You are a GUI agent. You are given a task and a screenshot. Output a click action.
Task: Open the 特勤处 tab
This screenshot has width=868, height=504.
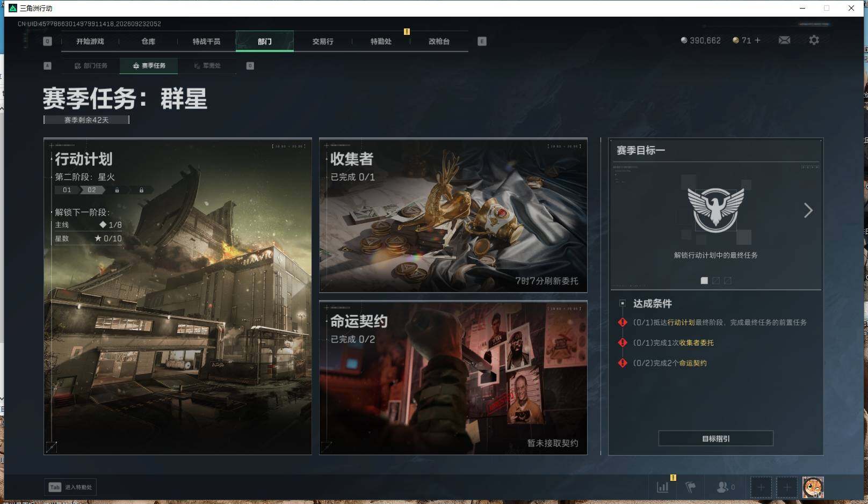[x=381, y=41]
